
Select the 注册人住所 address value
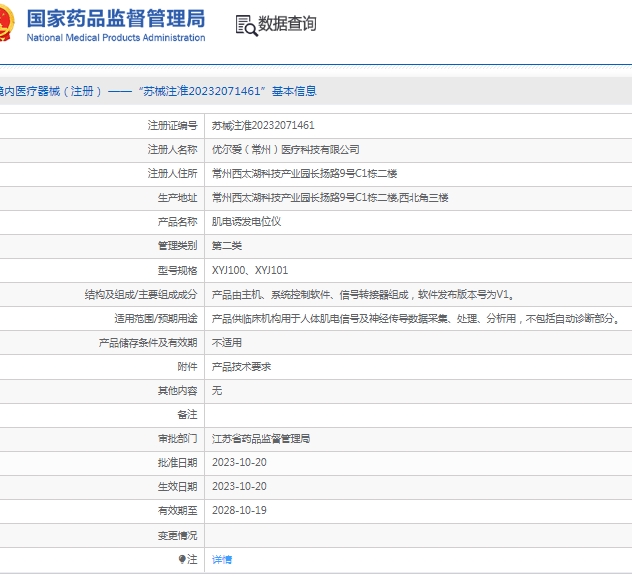[304, 174]
